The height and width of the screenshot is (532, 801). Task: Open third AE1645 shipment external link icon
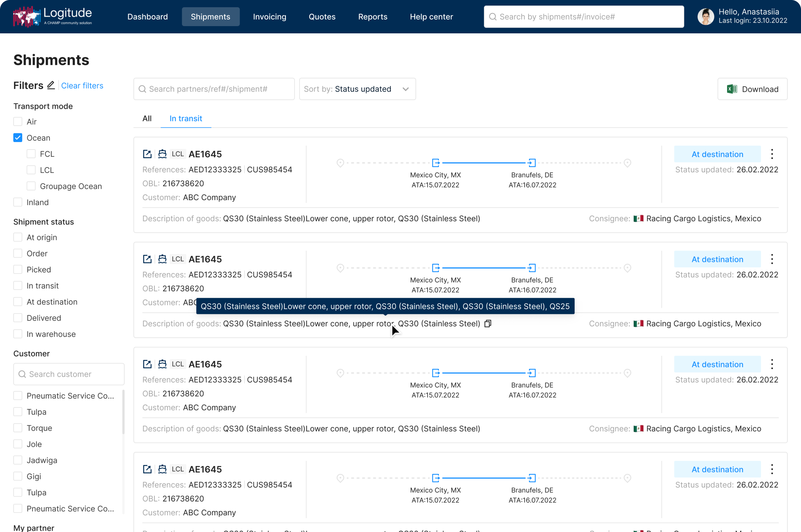tap(147, 364)
